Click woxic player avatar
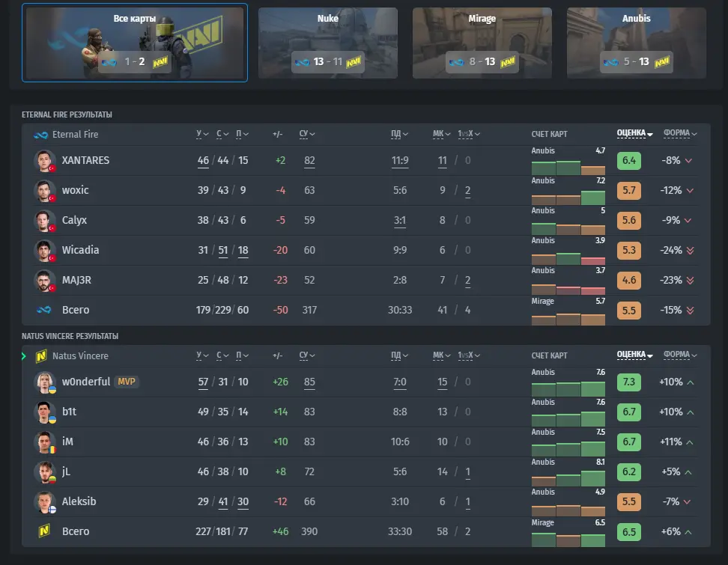Viewport: 728px width, 565px height. point(45,191)
